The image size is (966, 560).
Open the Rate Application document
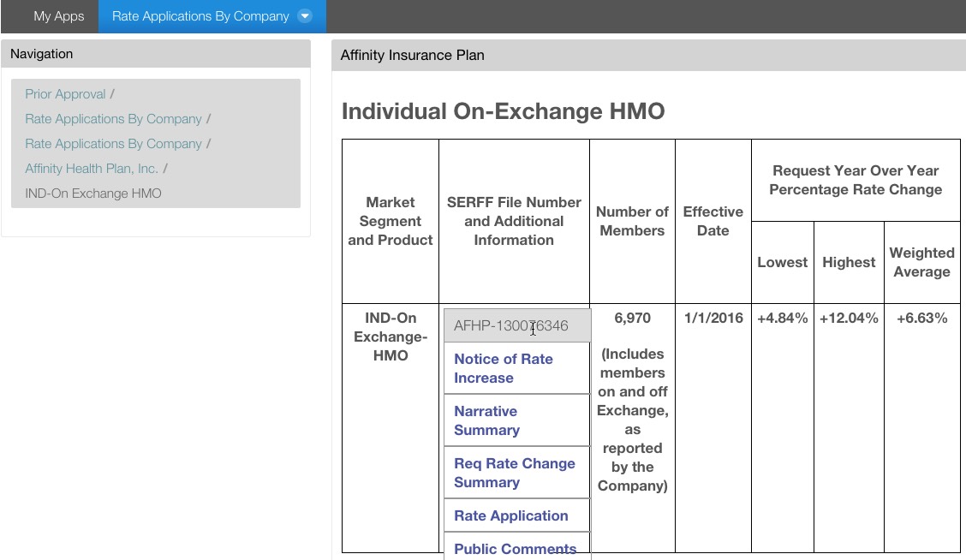click(510, 515)
